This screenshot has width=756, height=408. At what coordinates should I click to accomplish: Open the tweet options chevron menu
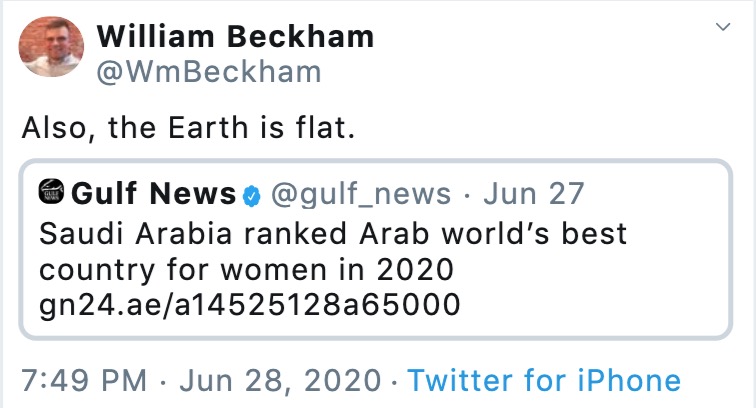pos(723,29)
